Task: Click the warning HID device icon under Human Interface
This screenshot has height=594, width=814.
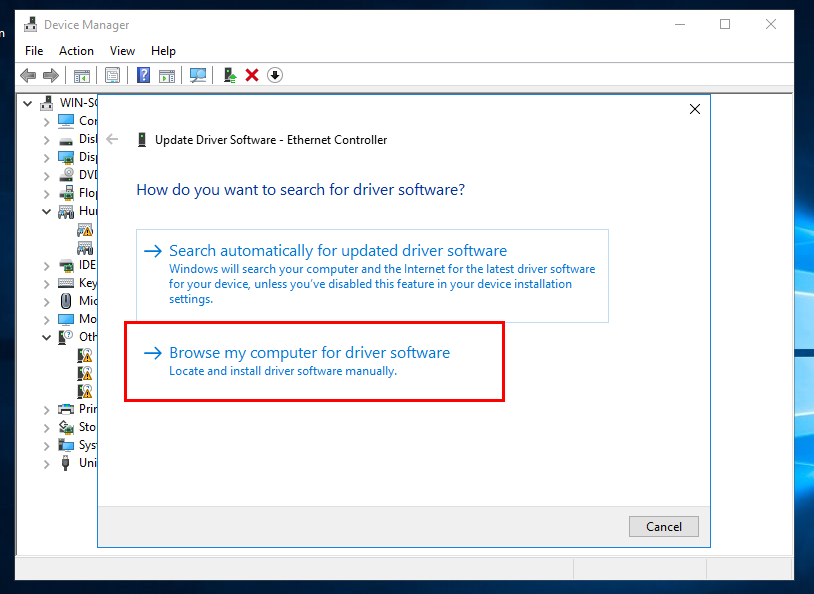Action: tap(85, 230)
